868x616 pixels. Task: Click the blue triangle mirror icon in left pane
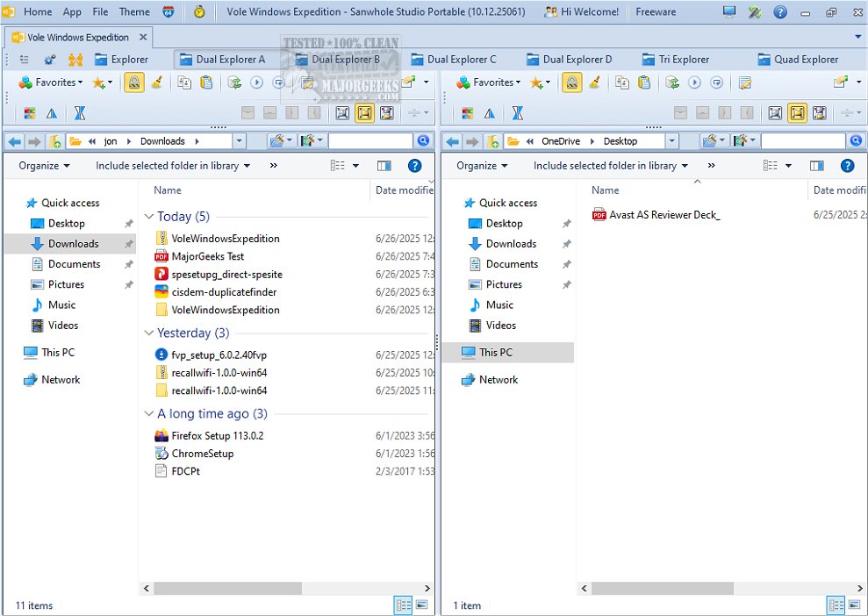(52, 113)
